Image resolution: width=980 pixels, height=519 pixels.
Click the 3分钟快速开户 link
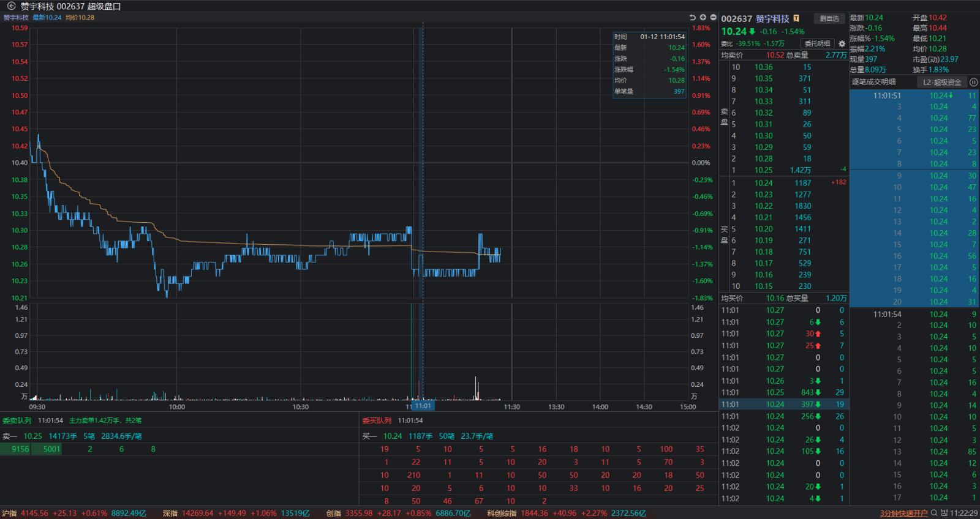coord(903,513)
